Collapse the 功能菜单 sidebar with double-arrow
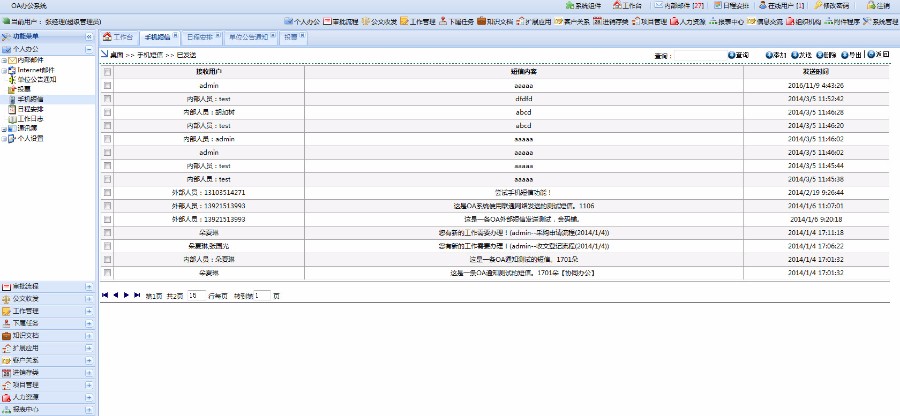This screenshot has width=900, height=416. coord(89,36)
